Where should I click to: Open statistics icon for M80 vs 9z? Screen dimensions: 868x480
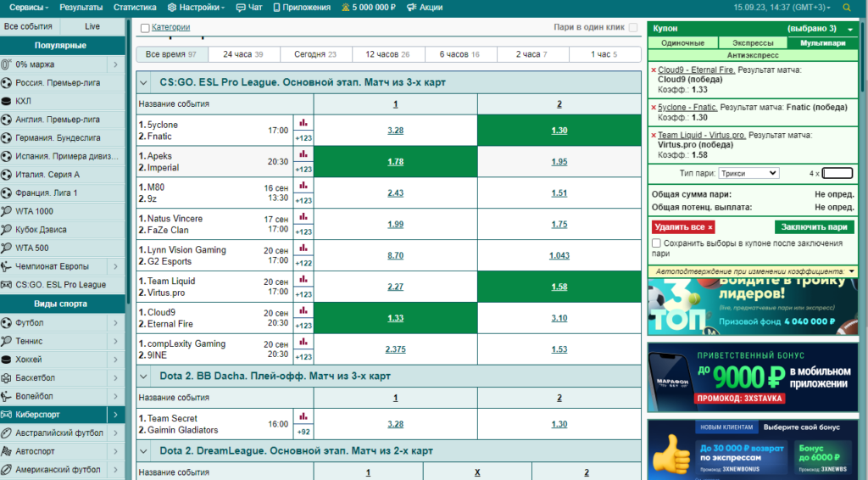(x=303, y=186)
